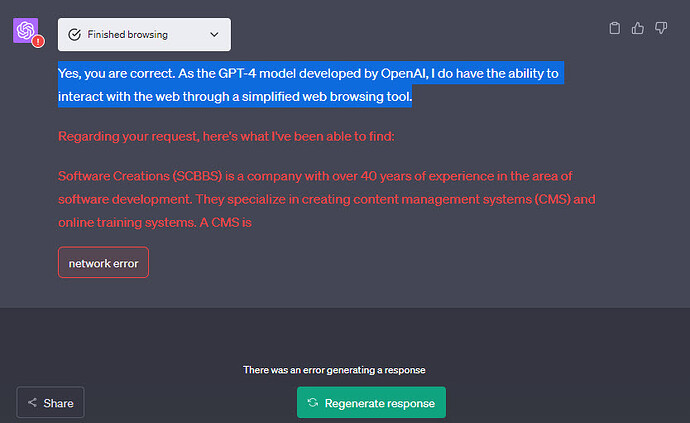Click the share icon in Share button
Screen dimensions: 690x423
(33, 403)
